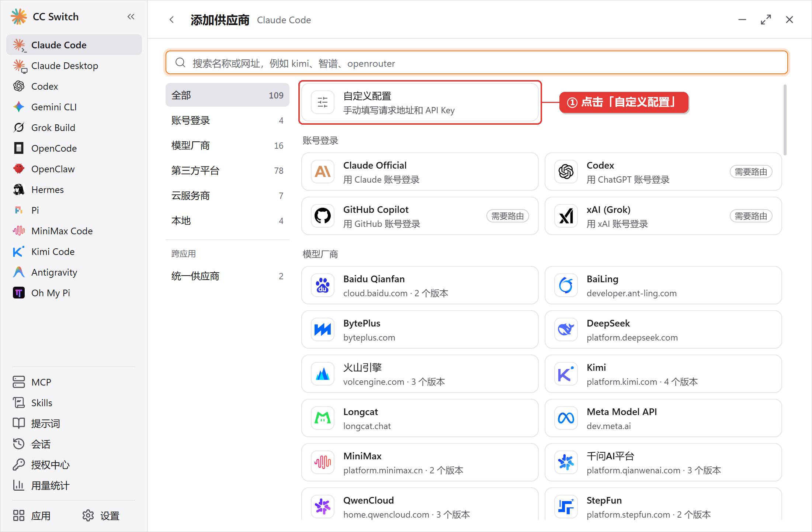The image size is (812, 532).
Task: Filter by 本地 category
Action: [228, 221]
